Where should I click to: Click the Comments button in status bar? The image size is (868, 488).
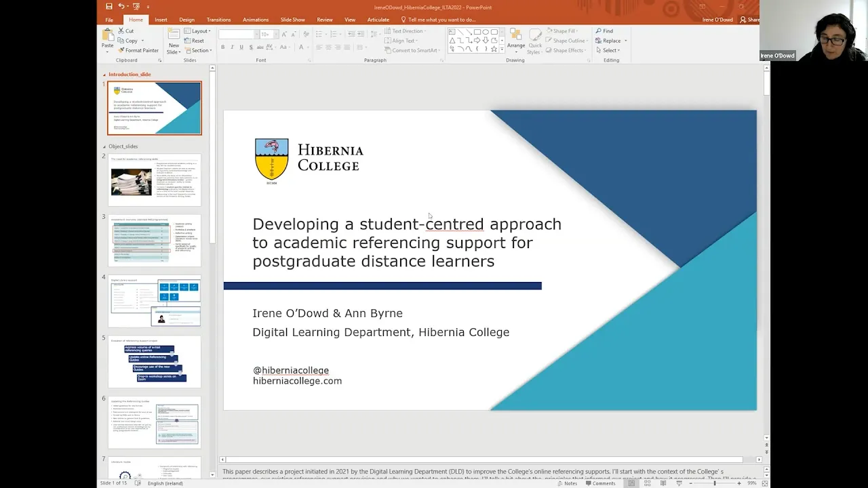click(601, 483)
